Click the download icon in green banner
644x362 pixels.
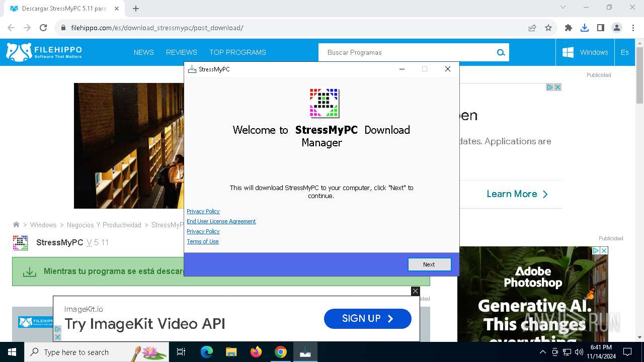click(x=30, y=271)
